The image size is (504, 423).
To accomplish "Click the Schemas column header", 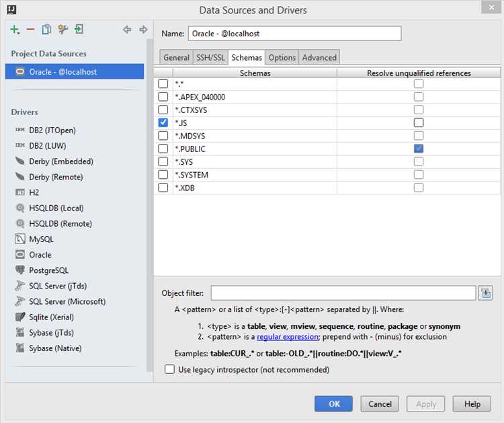I will (x=255, y=73).
